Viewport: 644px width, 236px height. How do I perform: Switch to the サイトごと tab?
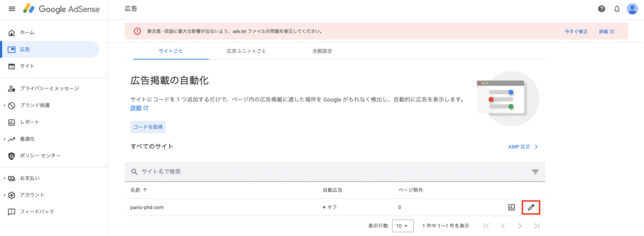click(x=170, y=51)
